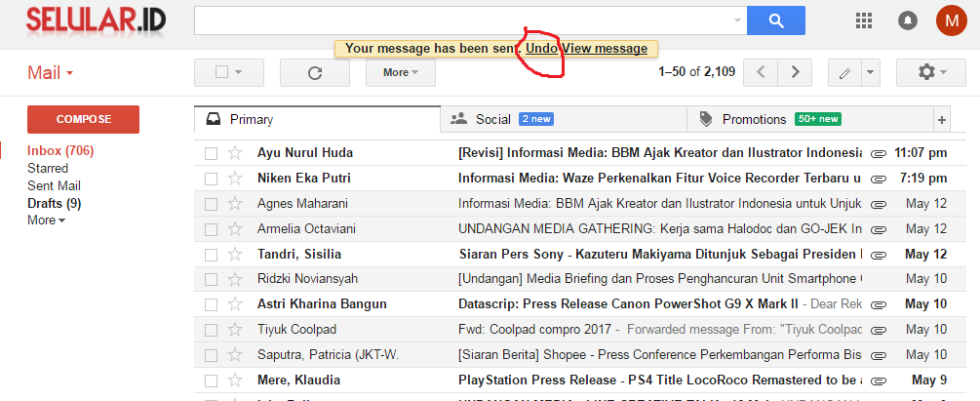Tick checkbox for Tandri, Sisilia email

coord(212,255)
